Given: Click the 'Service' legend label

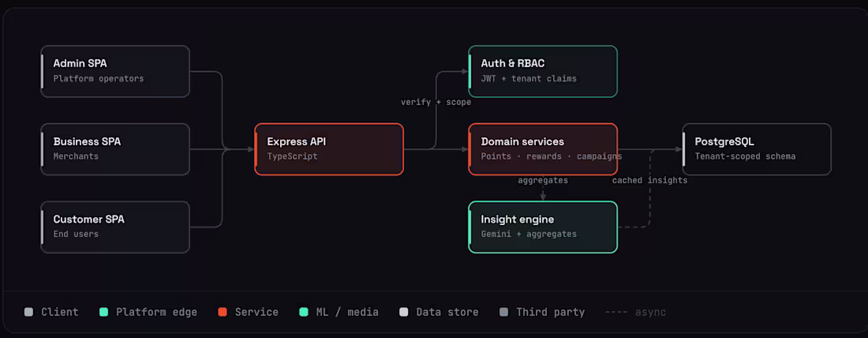Looking at the screenshot, I should pyautogui.click(x=257, y=312).
